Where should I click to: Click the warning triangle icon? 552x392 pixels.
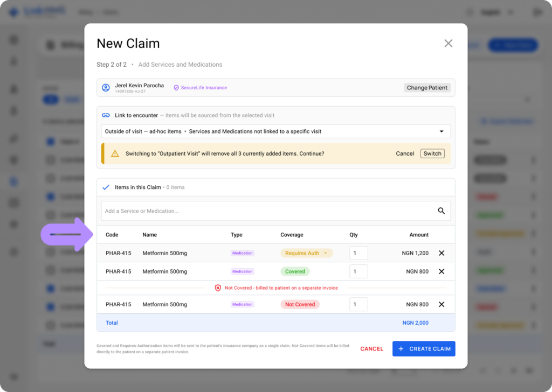point(115,153)
